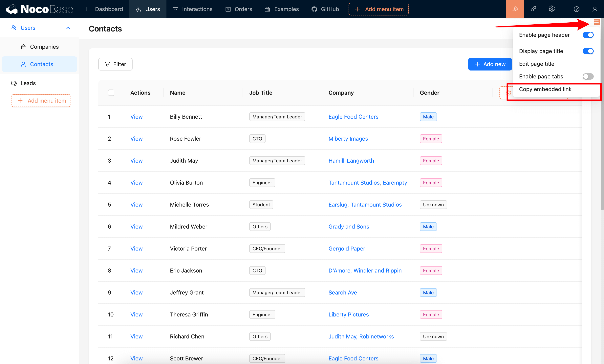604x364 pixels.
Task: Click the orange page settings menu icon
Action: (596, 23)
